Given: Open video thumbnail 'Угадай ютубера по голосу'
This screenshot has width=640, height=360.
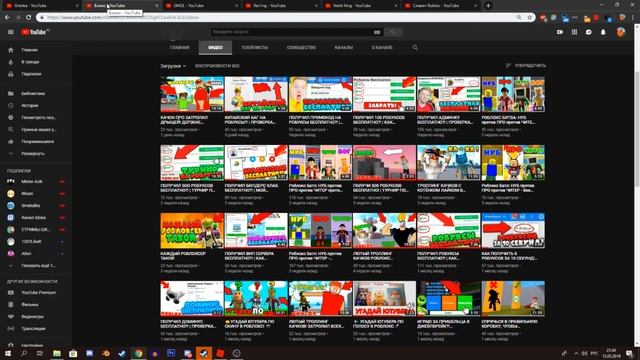Looking at the screenshot, I should click(384, 298).
